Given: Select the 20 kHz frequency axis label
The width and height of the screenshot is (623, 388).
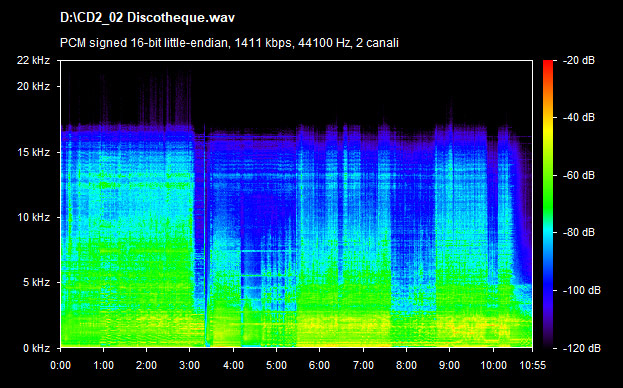Looking at the screenshot, I should point(33,86).
